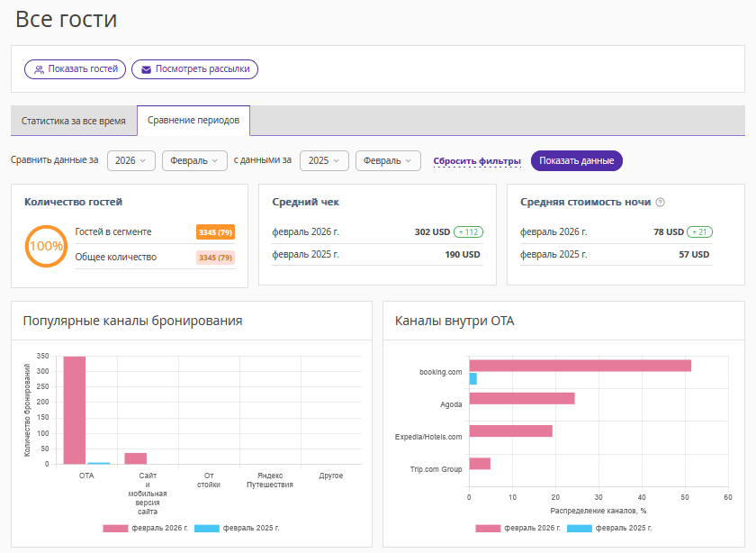Viewport: 756px width, 553px height.
Task: Click the +112 average check badge
Action: [x=468, y=231]
